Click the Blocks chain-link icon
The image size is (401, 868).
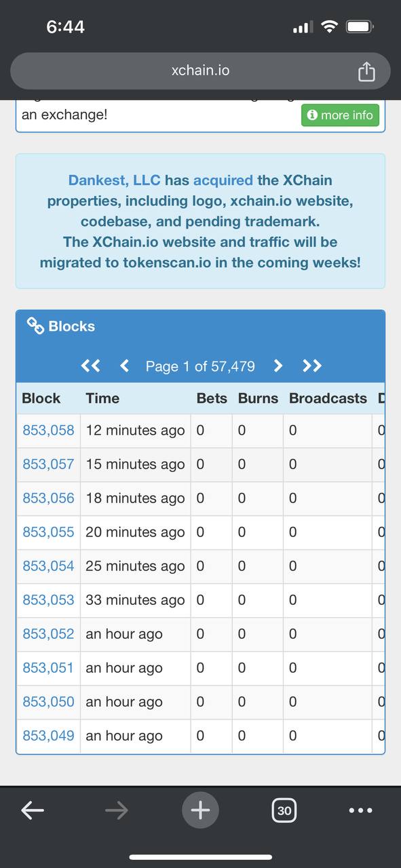pos(35,325)
